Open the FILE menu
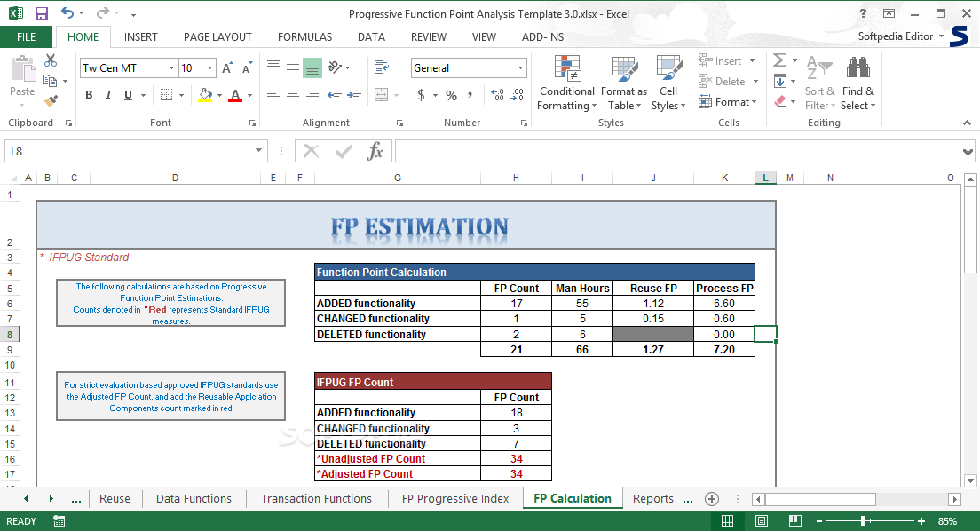980x531 pixels. pos(27,37)
